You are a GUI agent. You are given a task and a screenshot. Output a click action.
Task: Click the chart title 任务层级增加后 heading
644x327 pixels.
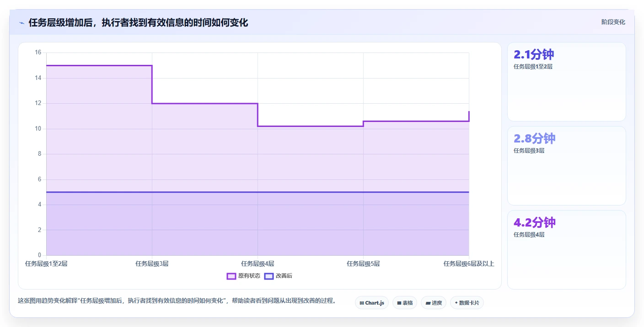pyautogui.click(x=138, y=22)
